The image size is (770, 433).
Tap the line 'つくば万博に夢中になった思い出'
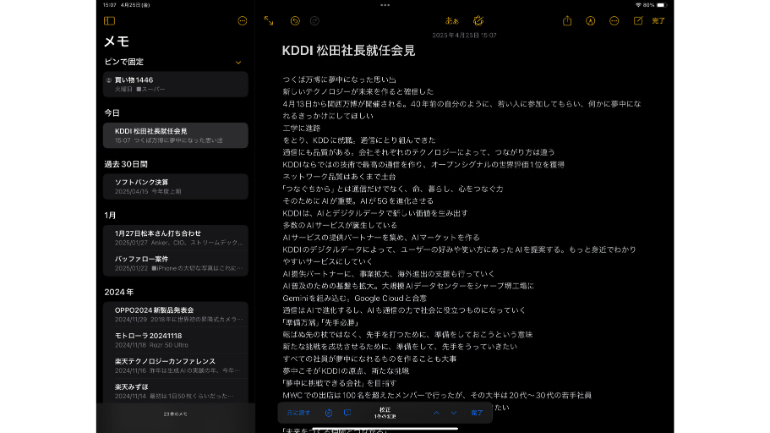[x=339, y=80]
